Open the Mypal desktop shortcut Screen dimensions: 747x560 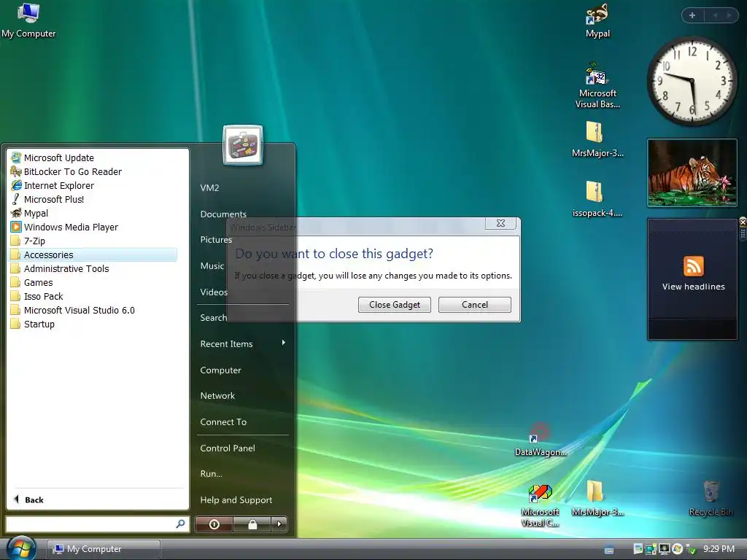(x=597, y=20)
